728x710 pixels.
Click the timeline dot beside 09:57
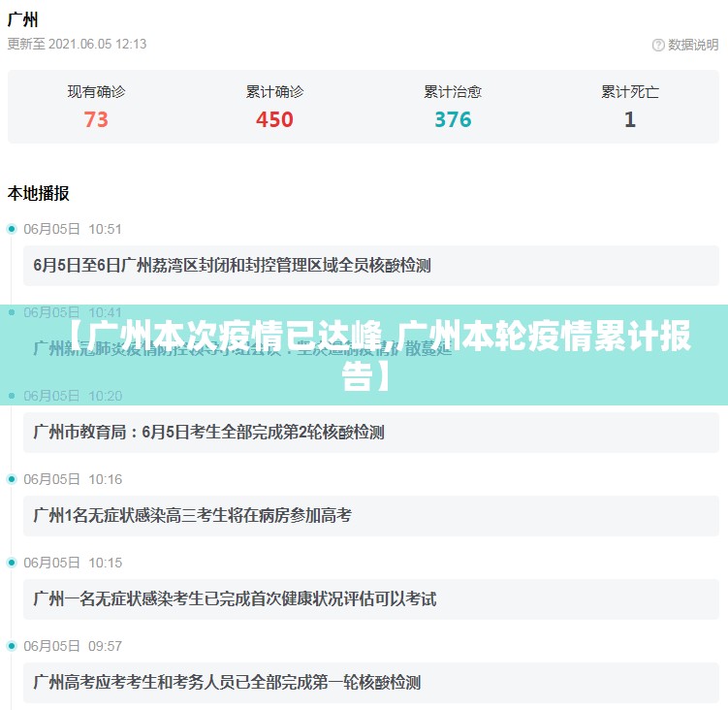pos(12,646)
